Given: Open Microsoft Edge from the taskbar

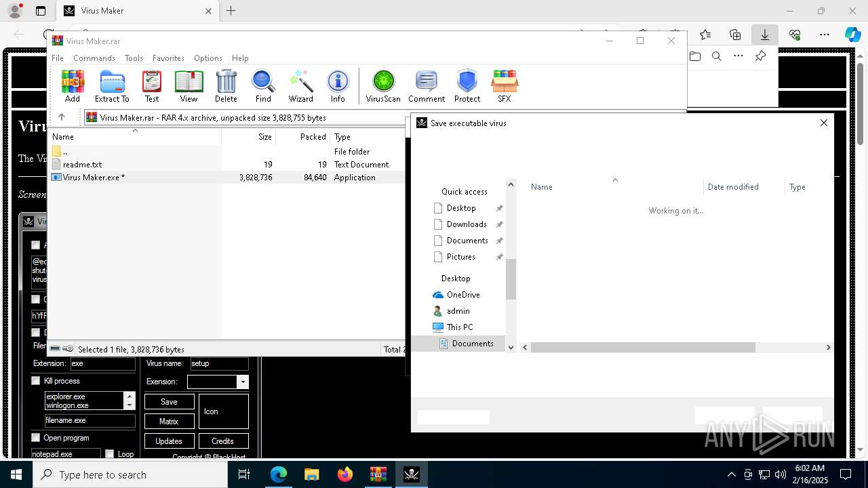Looking at the screenshot, I should coord(279,474).
